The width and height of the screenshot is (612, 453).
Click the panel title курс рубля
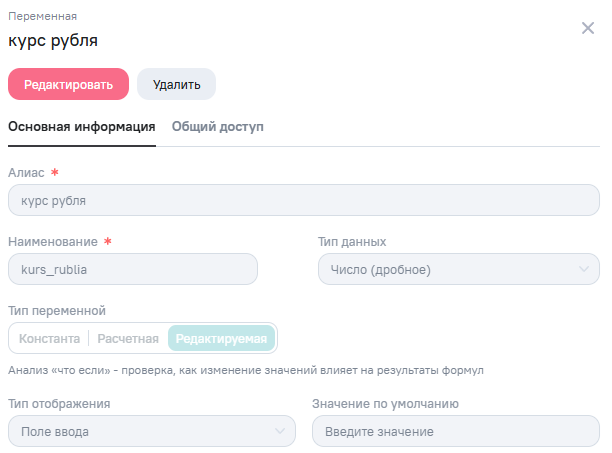(53, 41)
